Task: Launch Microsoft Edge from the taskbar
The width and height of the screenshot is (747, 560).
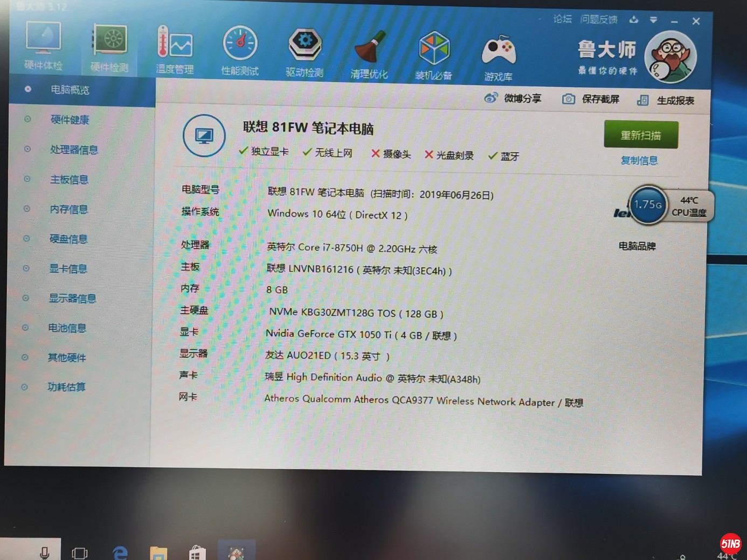Action: pyautogui.click(x=120, y=553)
